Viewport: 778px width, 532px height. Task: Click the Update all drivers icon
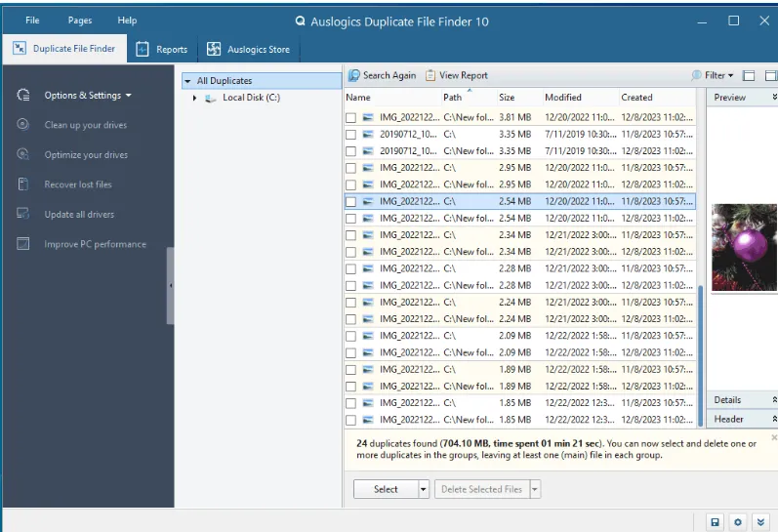coord(22,214)
